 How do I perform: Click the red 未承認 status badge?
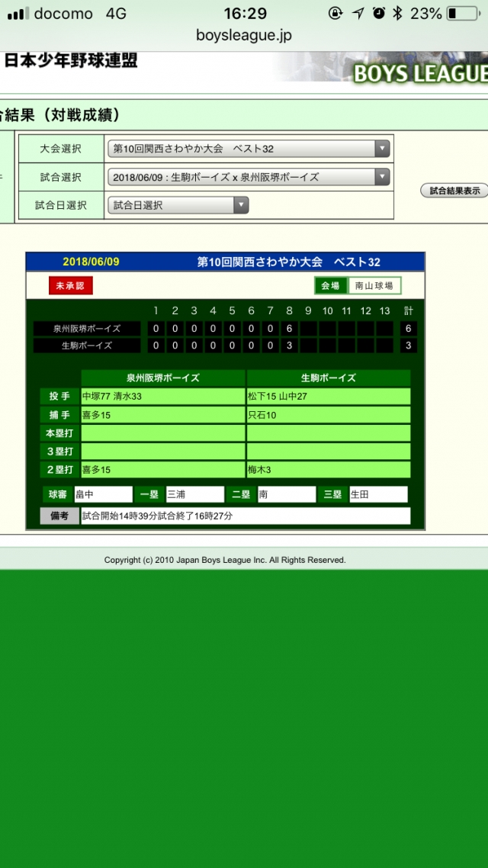point(70,285)
